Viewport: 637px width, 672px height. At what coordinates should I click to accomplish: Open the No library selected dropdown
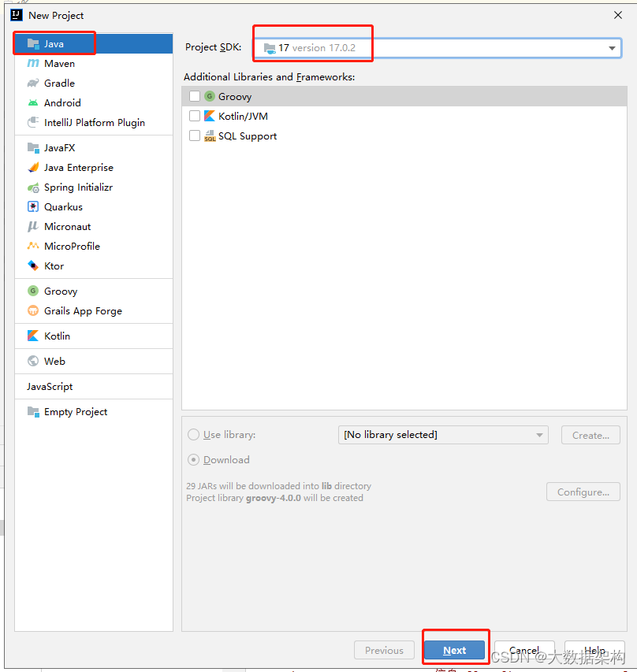(443, 435)
